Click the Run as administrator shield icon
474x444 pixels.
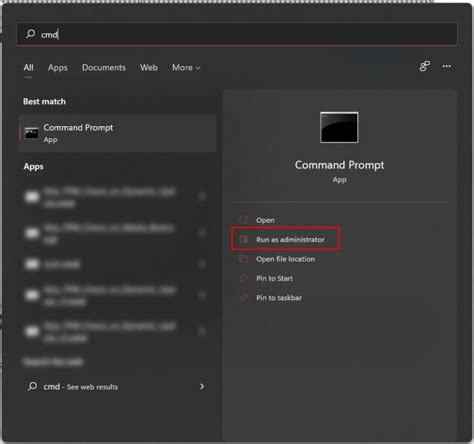(x=244, y=239)
